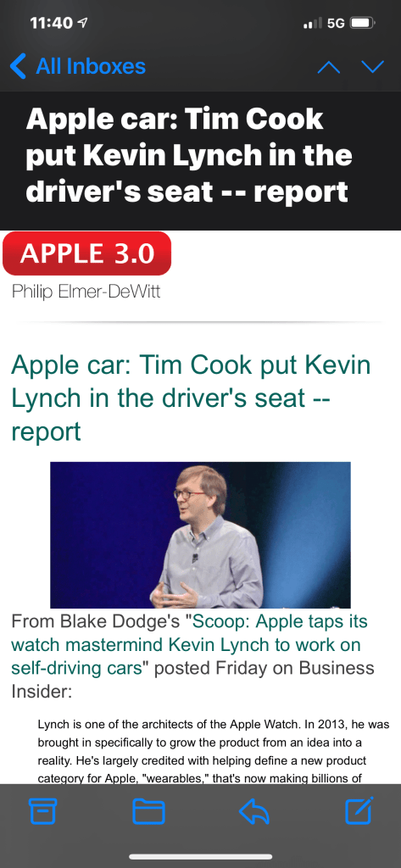The image size is (401, 868).
Task: Tap the battery icon in status bar
Action: click(364, 23)
